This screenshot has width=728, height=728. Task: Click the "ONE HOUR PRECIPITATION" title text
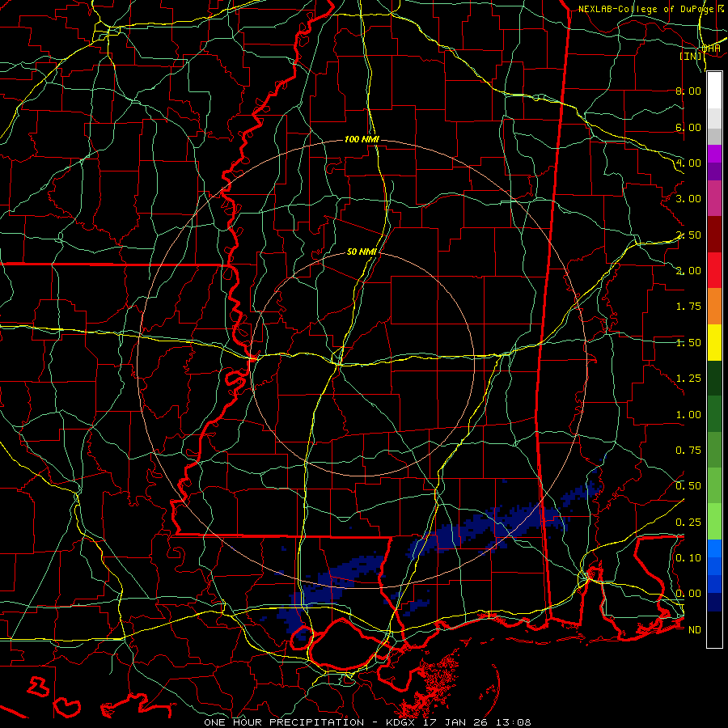[x=284, y=722]
